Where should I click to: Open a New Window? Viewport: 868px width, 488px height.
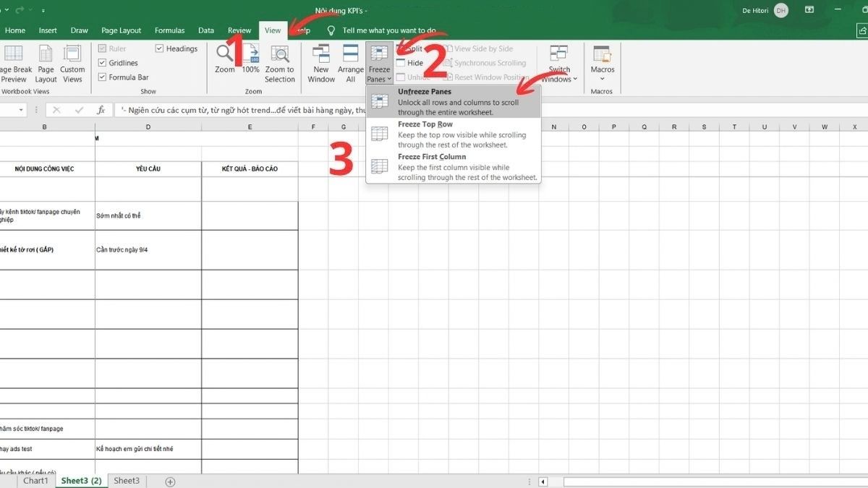[321, 64]
